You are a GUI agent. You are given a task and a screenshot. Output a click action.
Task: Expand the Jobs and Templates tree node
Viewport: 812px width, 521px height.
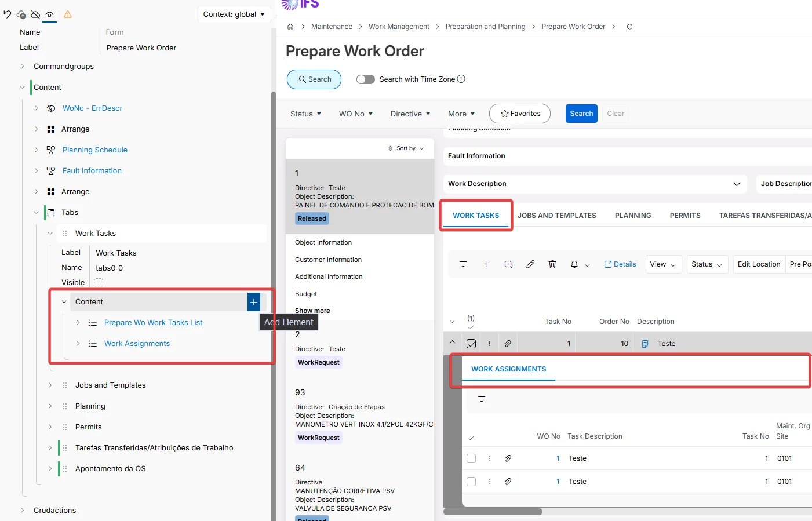(x=50, y=385)
